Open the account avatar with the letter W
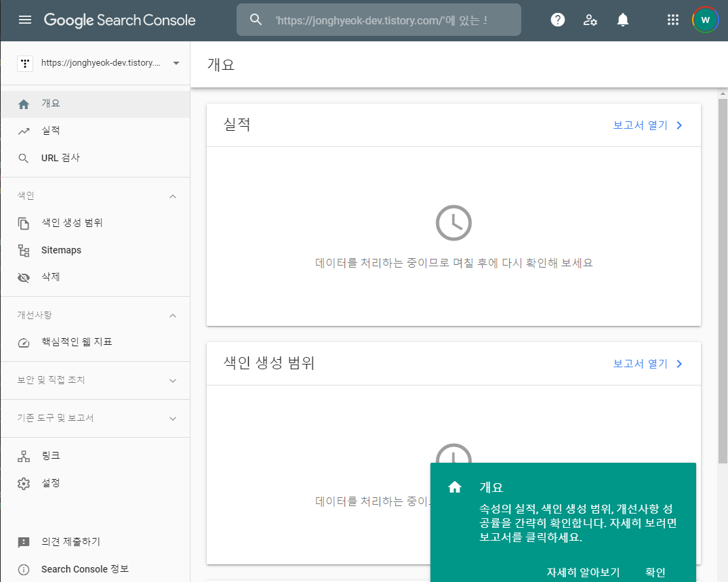 (x=705, y=20)
